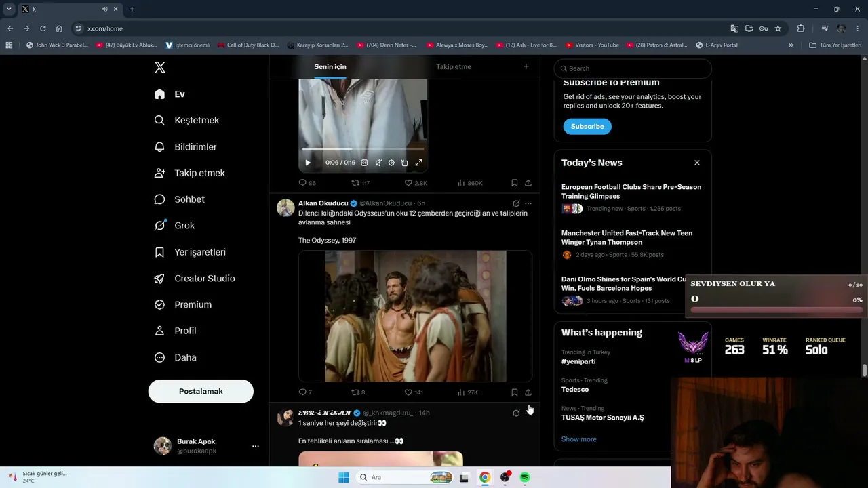
Task: Open the Chrome three-dot menu
Action: point(858,28)
